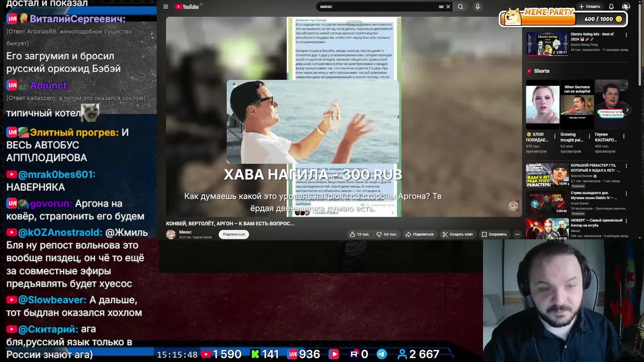Viewport: 644px width, 362px height.
Task: Open options for the Growing trought short
Action: 589,136
